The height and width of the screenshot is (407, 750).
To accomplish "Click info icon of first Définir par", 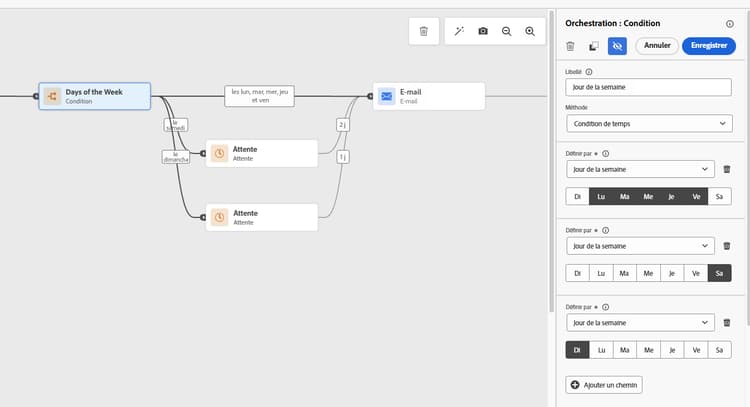I will 606,154.
